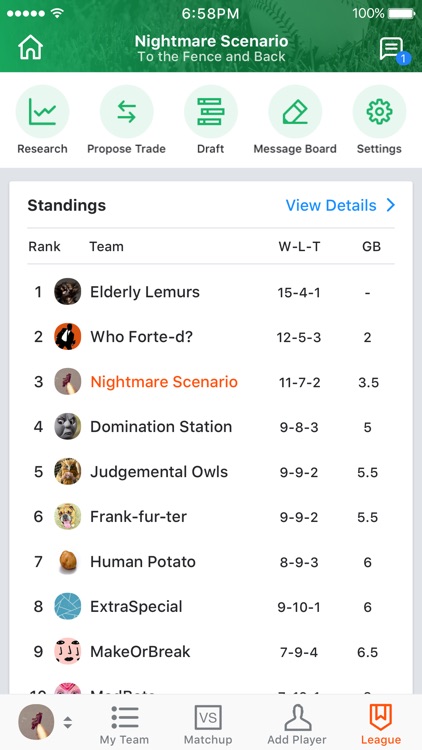Open the Nightmare Scenario team row

click(211, 382)
